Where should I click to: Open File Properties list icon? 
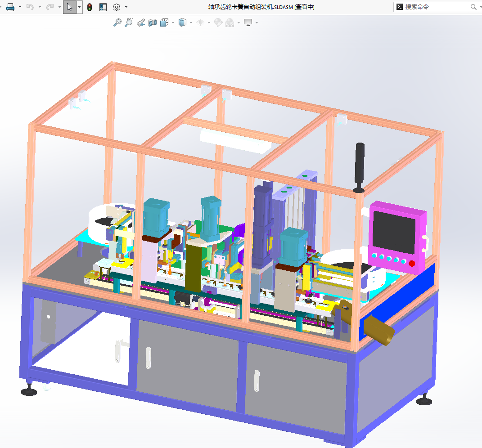click(103, 7)
